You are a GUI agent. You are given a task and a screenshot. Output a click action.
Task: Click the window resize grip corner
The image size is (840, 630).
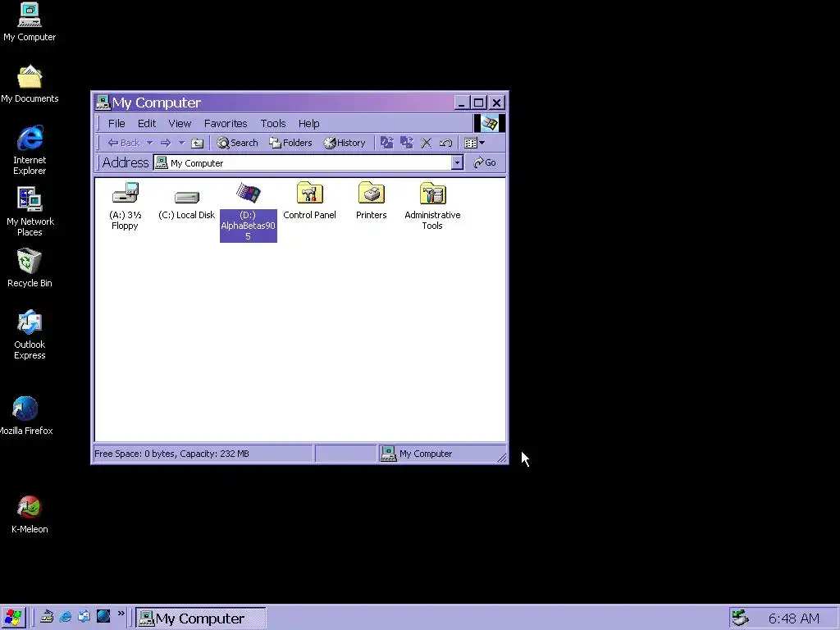(501, 457)
